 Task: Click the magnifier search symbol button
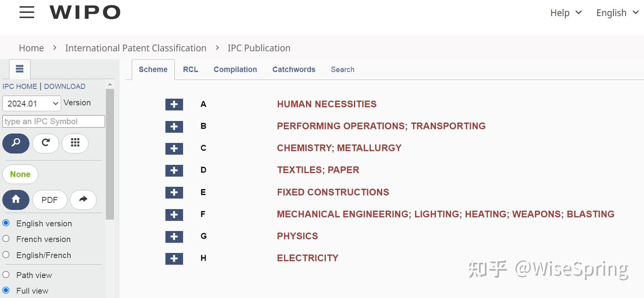(16, 143)
